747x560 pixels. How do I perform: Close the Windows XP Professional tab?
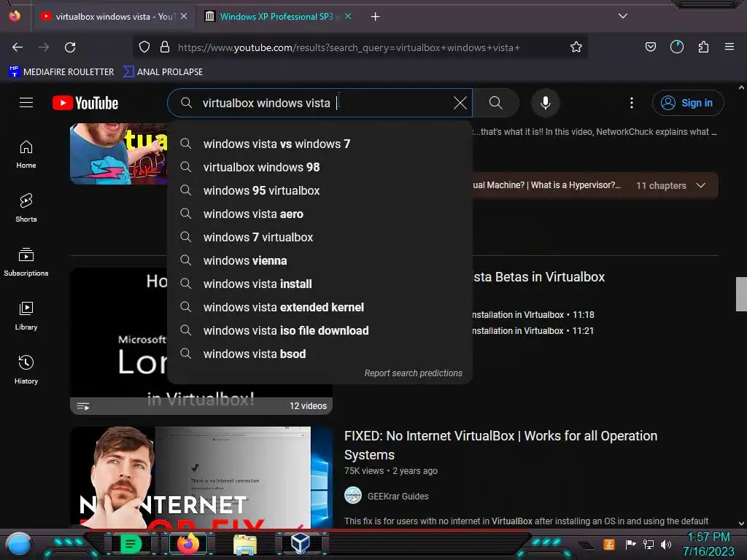(348, 16)
